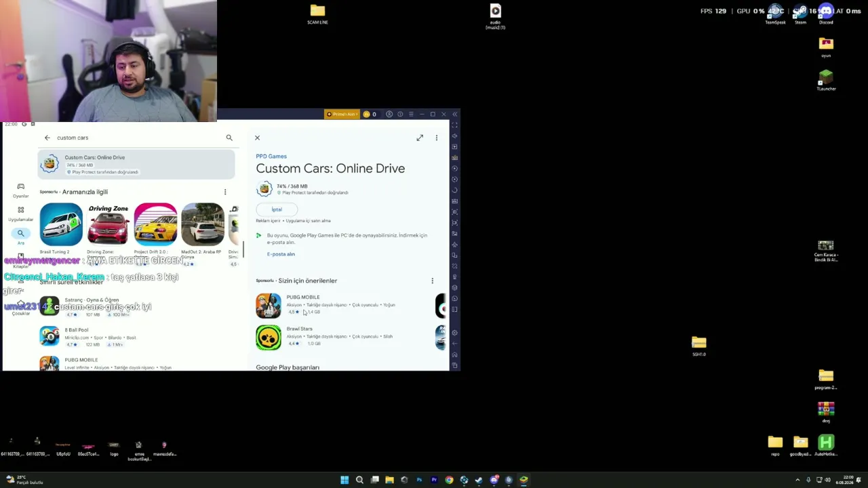Open the Windows Start menu
The width and height of the screenshot is (868, 488).
pyautogui.click(x=344, y=480)
